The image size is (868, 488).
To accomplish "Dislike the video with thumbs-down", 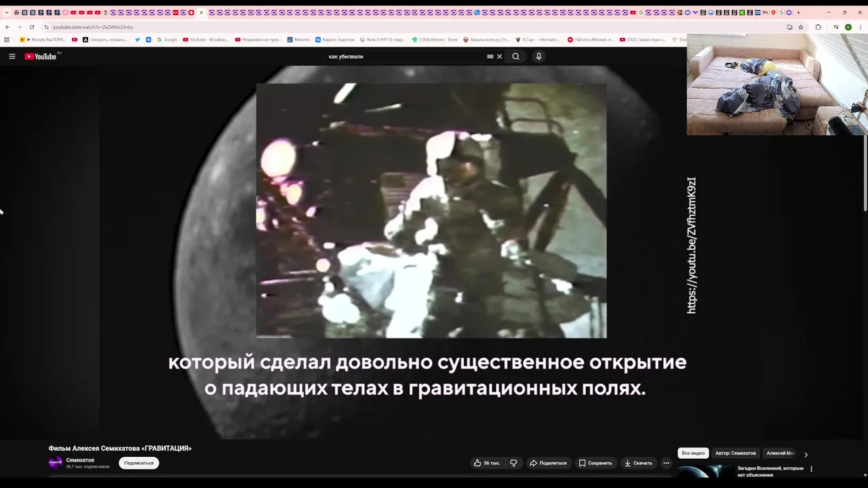I will 513,463.
